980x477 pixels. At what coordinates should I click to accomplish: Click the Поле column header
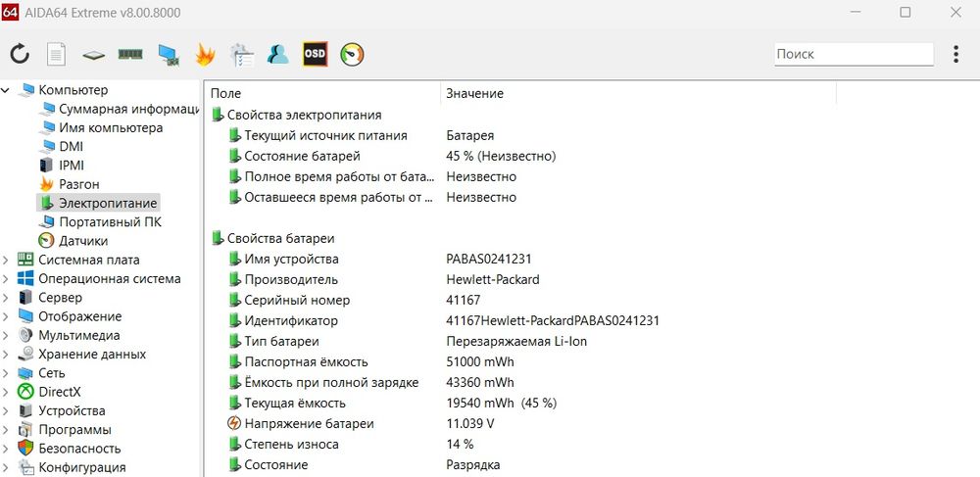click(x=322, y=94)
